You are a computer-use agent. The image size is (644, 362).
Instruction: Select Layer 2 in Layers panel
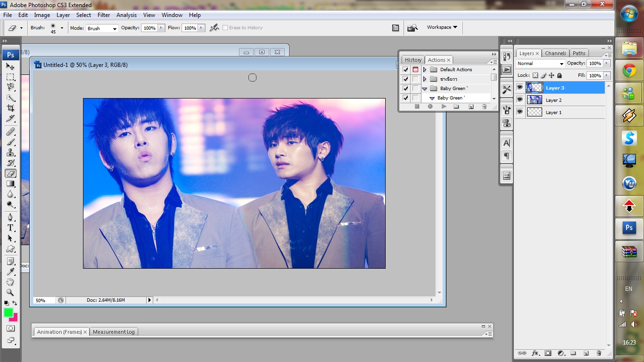[560, 100]
